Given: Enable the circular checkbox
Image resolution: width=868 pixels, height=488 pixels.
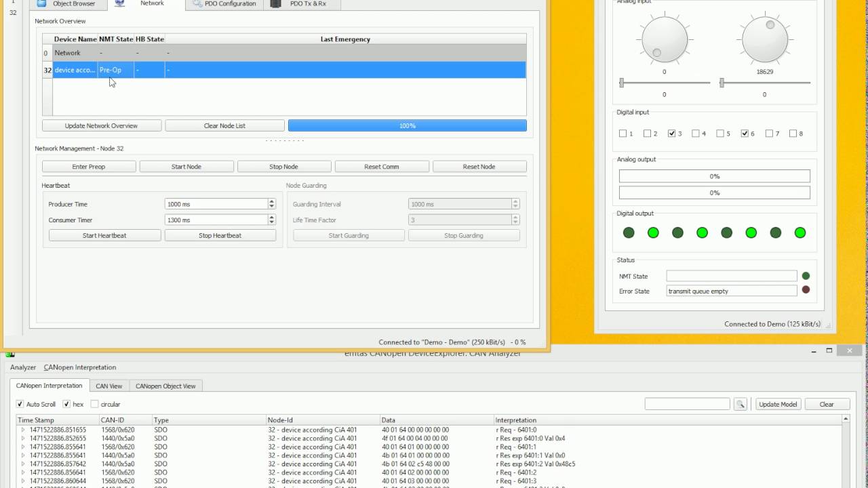Looking at the screenshot, I should coord(94,404).
